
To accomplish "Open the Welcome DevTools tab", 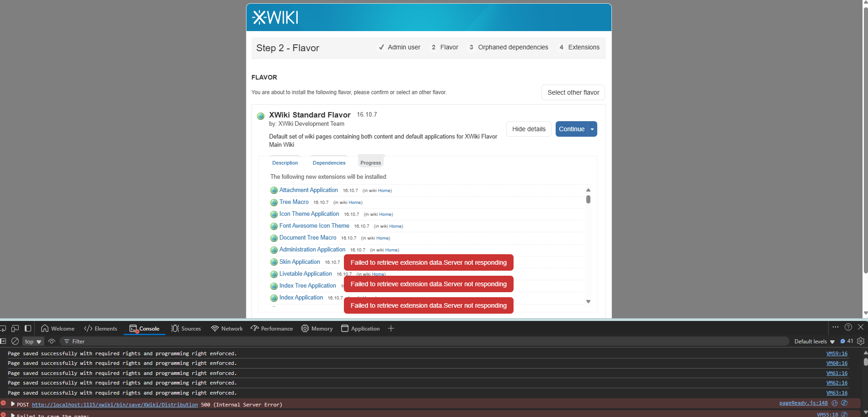I will click(58, 328).
